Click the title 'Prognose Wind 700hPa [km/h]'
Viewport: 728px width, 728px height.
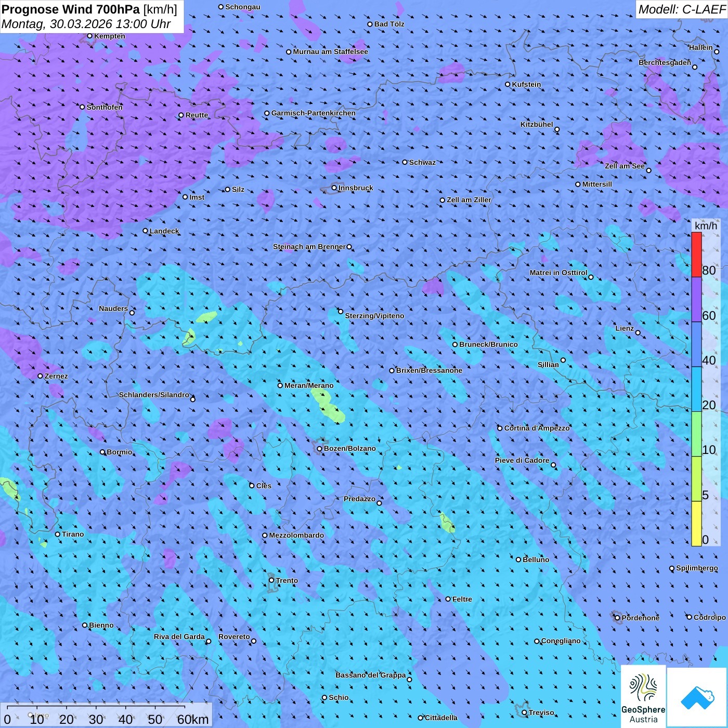point(89,9)
